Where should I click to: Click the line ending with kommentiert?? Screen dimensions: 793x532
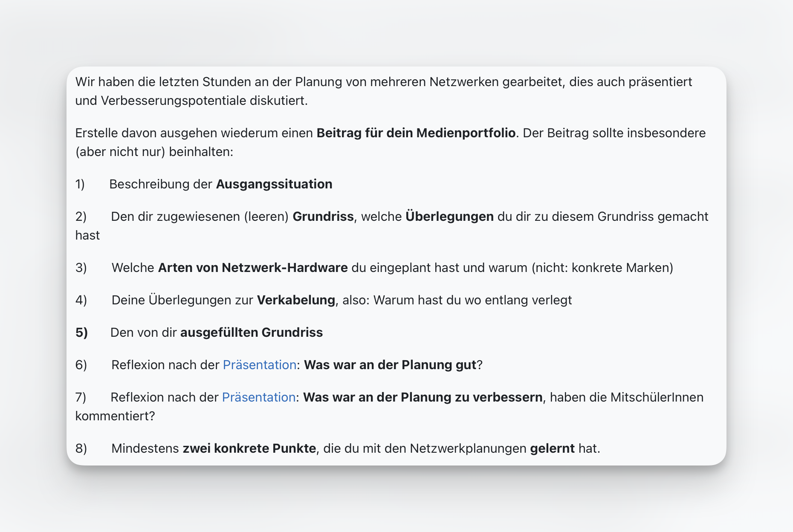[116, 416]
